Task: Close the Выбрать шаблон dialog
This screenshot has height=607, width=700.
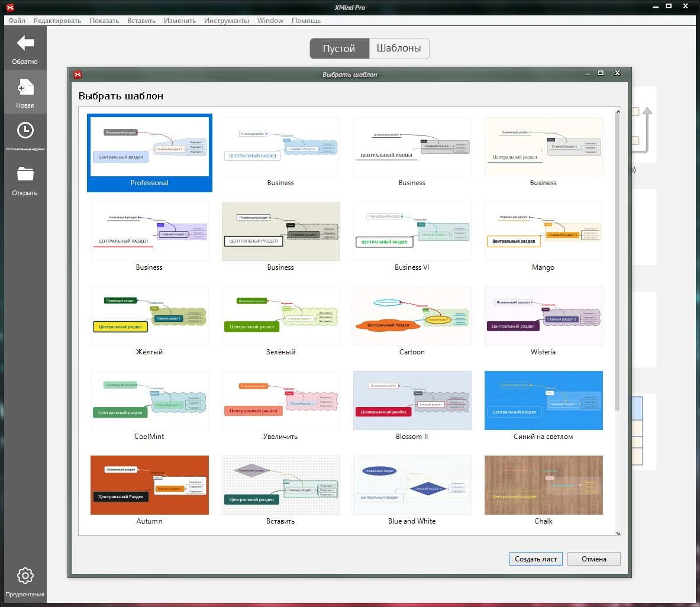Action: click(x=617, y=73)
